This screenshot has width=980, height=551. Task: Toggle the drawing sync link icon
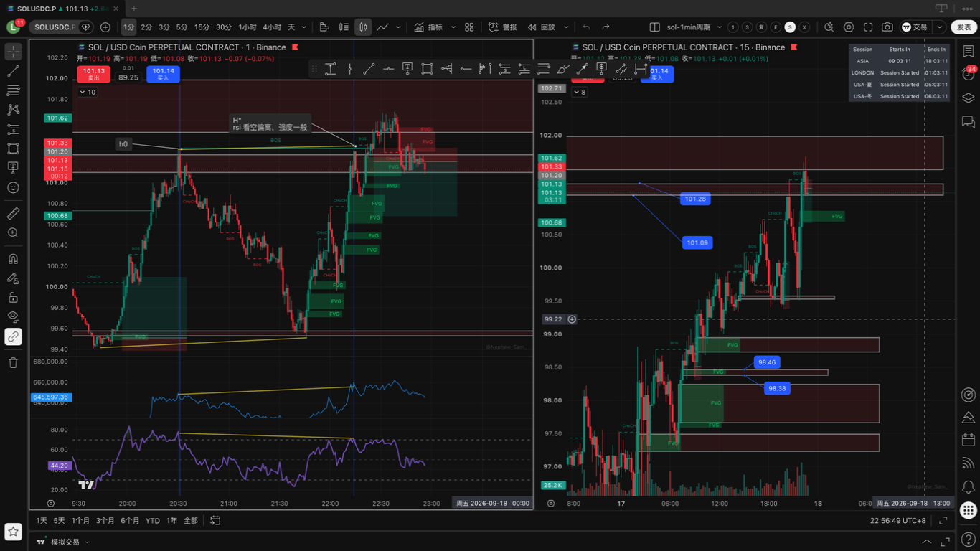[13, 336]
